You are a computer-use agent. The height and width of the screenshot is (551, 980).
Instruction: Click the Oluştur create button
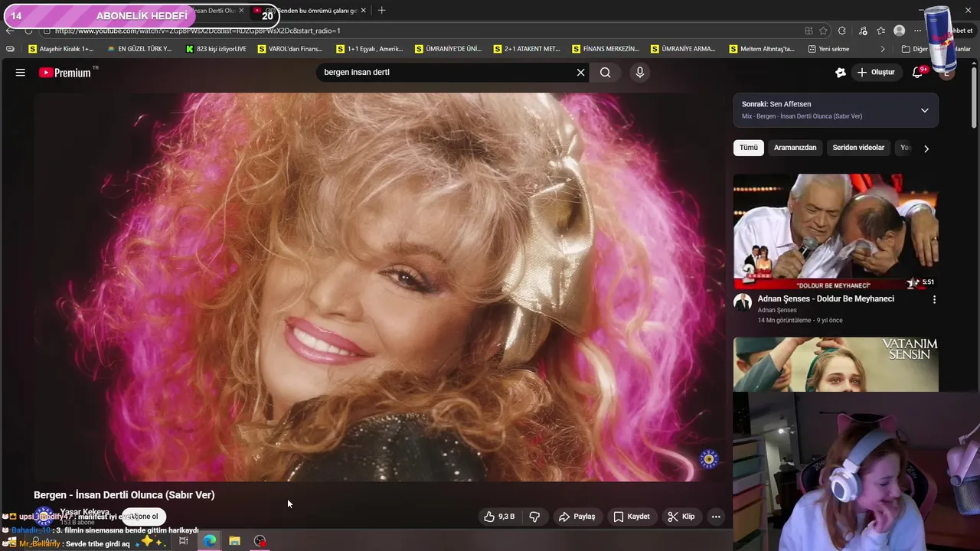click(877, 73)
